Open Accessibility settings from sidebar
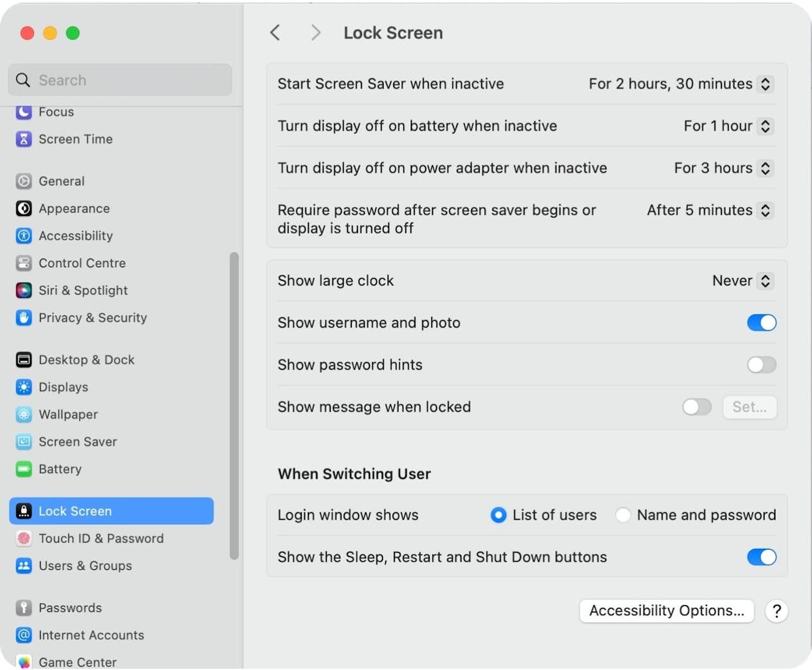The width and height of the screenshot is (812, 670). (76, 236)
